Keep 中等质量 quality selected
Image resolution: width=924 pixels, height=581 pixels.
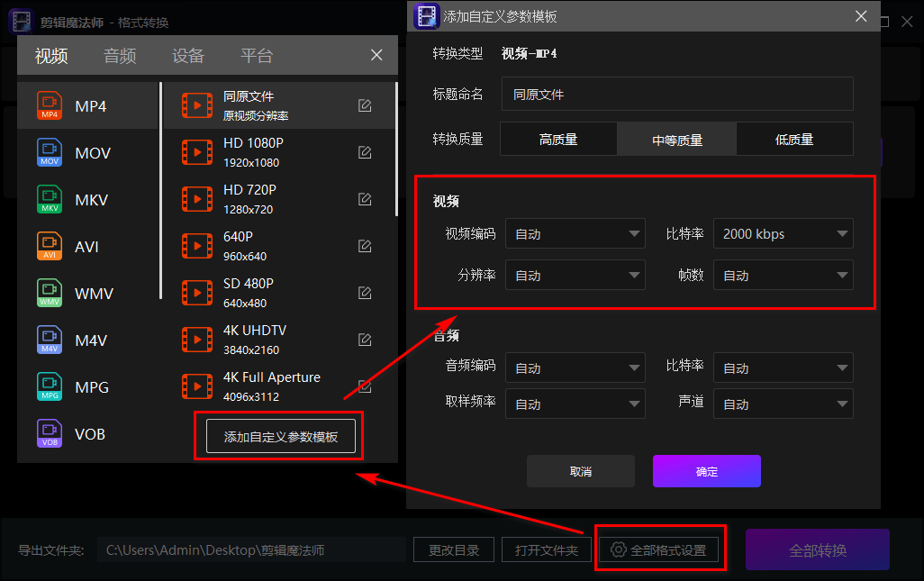click(676, 139)
